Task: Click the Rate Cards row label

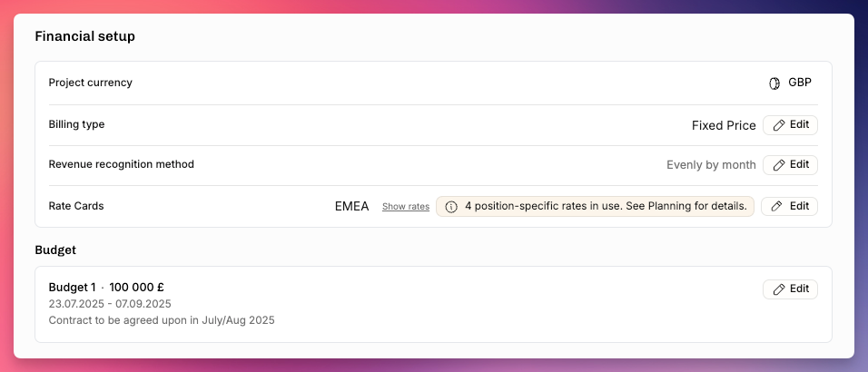Action: pos(76,206)
